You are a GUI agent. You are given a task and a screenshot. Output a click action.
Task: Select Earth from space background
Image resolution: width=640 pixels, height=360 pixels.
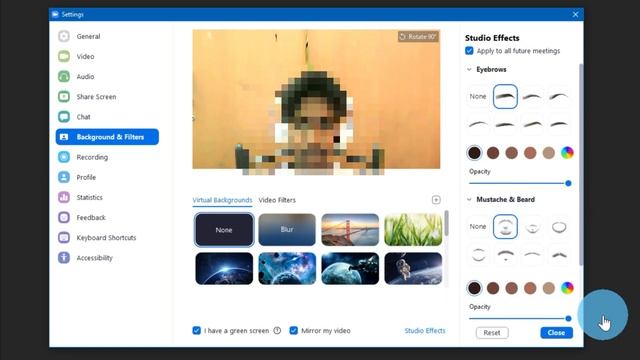[224, 268]
